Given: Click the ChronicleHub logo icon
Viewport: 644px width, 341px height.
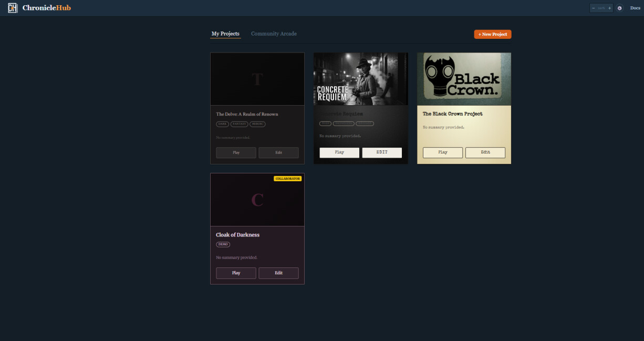Looking at the screenshot, I should pyautogui.click(x=13, y=8).
